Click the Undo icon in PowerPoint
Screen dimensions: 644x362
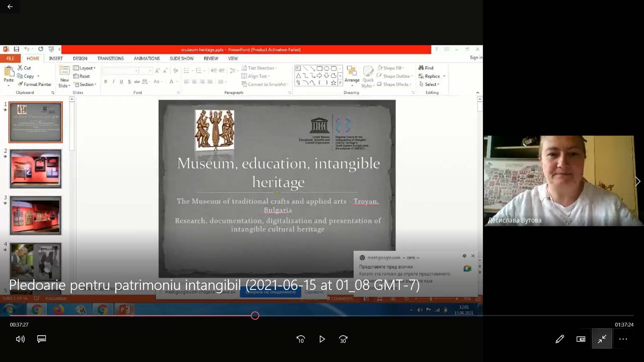pyautogui.click(x=26, y=49)
